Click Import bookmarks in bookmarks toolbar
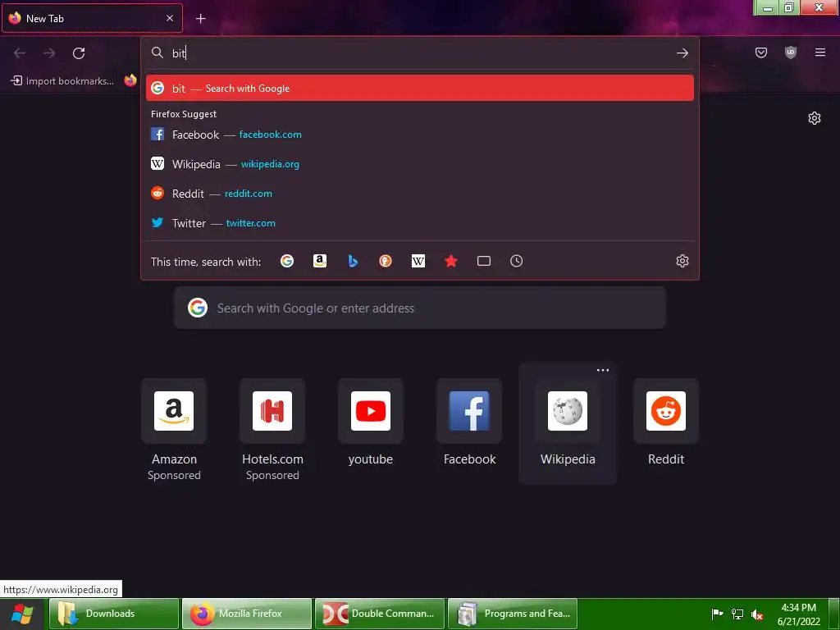The width and height of the screenshot is (840, 630). [x=62, y=81]
